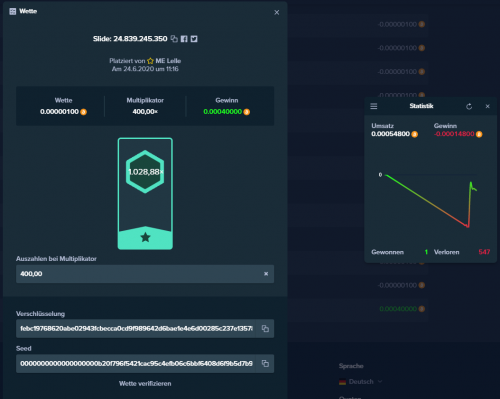Click the star badge beside ME Lelle

(150, 61)
